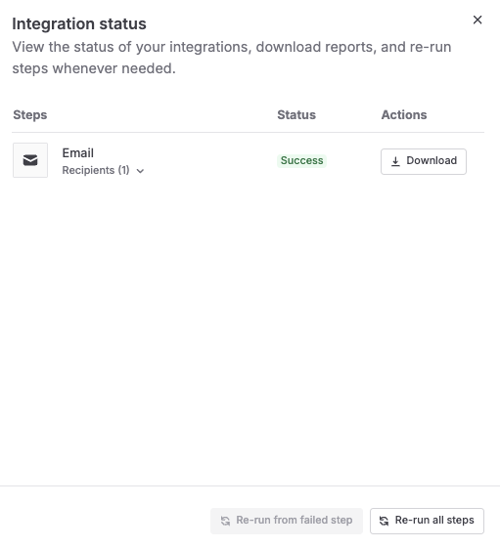Image resolution: width=500 pixels, height=548 pixels.
Task: Select the Success status badge
Action: click(x=302, y=161)
